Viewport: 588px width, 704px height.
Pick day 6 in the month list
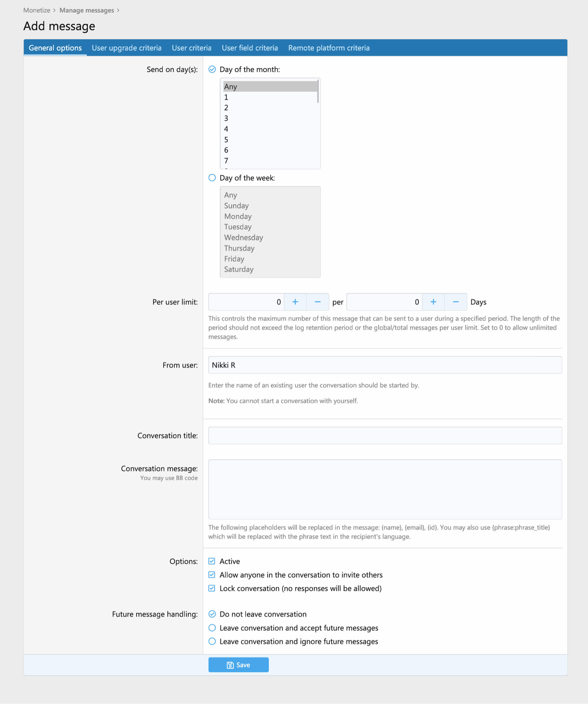pos(270,150)
